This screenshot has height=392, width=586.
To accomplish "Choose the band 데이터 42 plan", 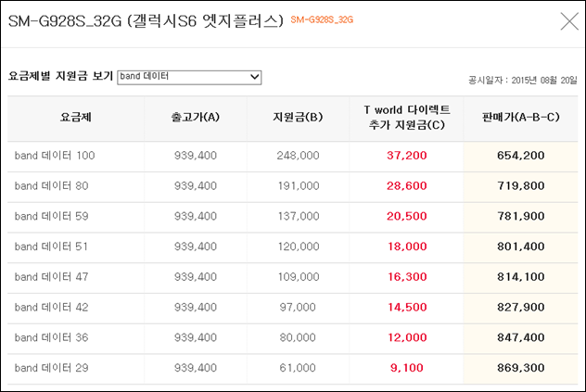I will [52, 307].
